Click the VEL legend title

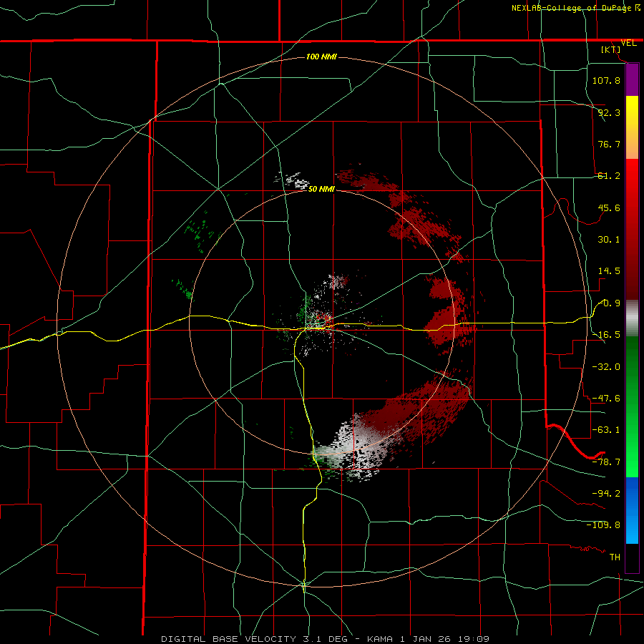628,43
